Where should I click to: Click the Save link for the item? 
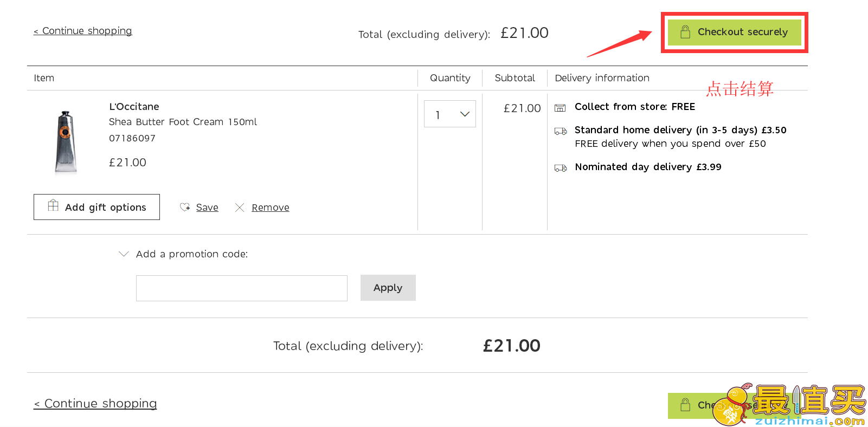point(207,208)
